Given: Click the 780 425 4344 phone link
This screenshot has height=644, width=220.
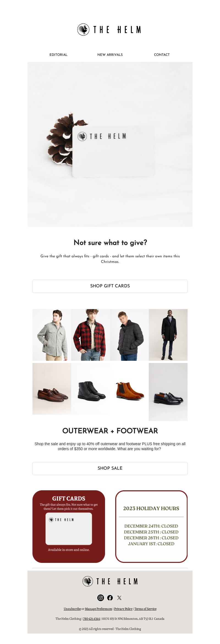Looking at the screenshot, I should click(x=92, y=619).
